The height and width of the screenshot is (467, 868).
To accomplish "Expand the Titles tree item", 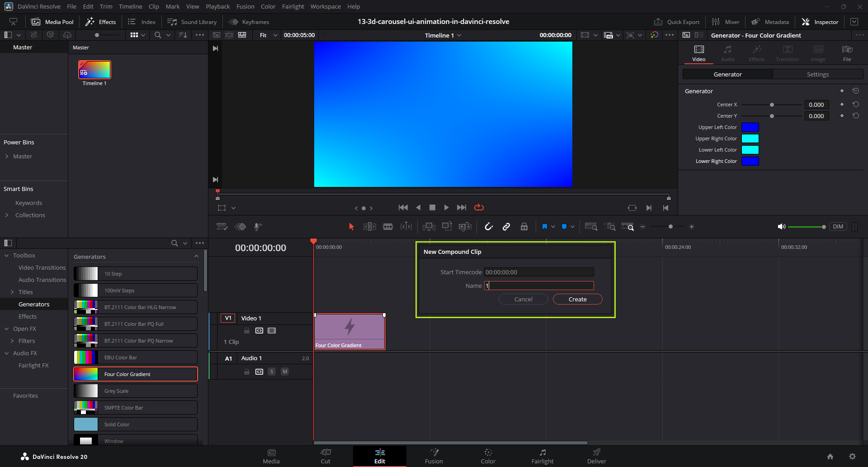I will point(12,292).
